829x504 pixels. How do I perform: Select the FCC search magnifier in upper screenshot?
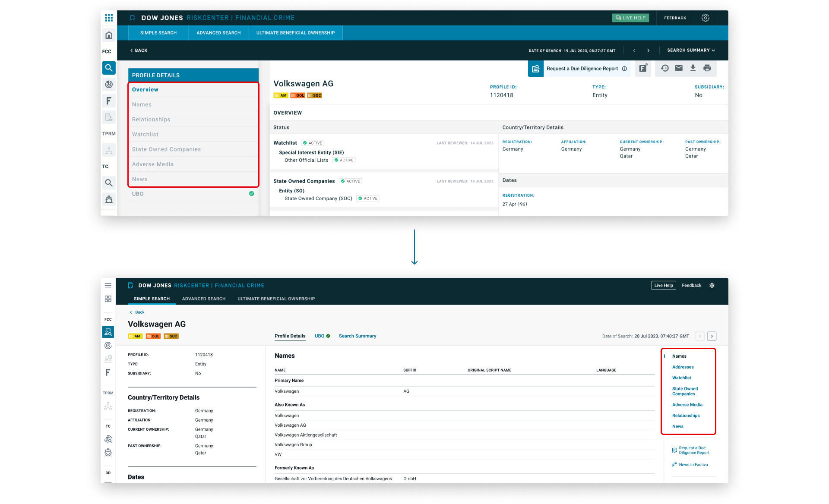tap(109, 68)
